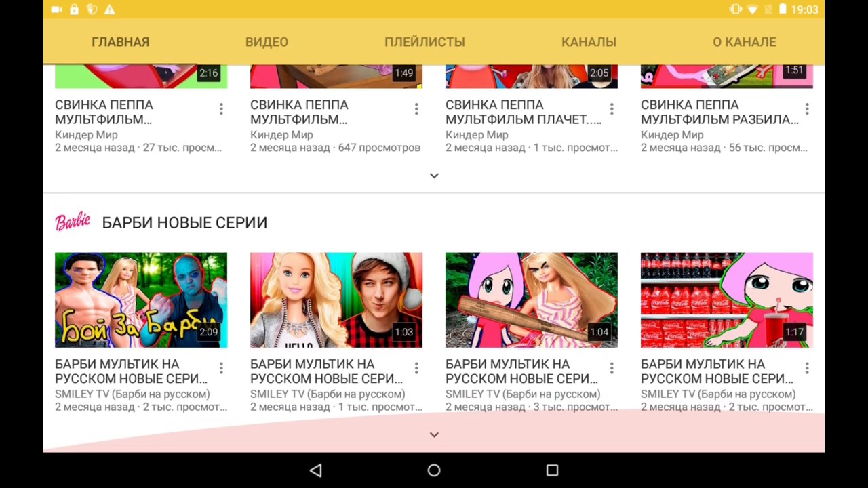Click the Barbie logo icon

[x=73, y=222]
